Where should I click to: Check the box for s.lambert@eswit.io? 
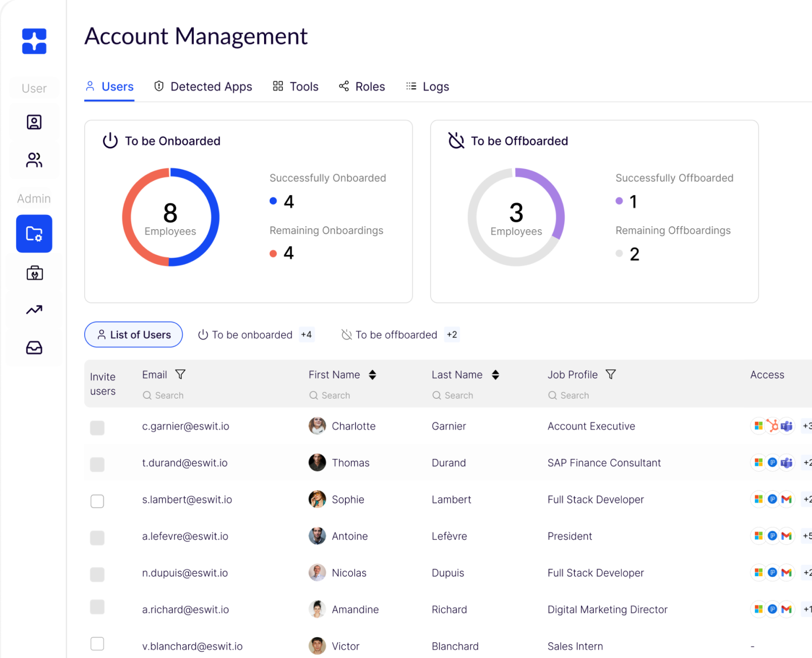pos(97,501)
